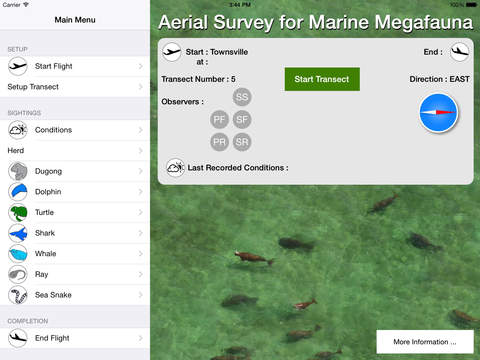Screen dimensions: 480x360
Task: Toggle the PF observer badge
Action: pos(219,120)
